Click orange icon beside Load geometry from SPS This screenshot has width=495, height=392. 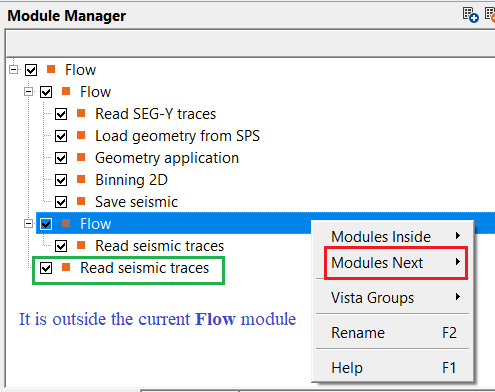coord(81,135)
